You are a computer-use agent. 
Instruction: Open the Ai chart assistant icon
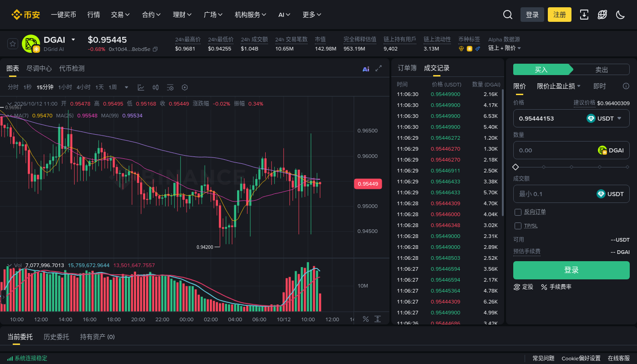click(366, 69)
